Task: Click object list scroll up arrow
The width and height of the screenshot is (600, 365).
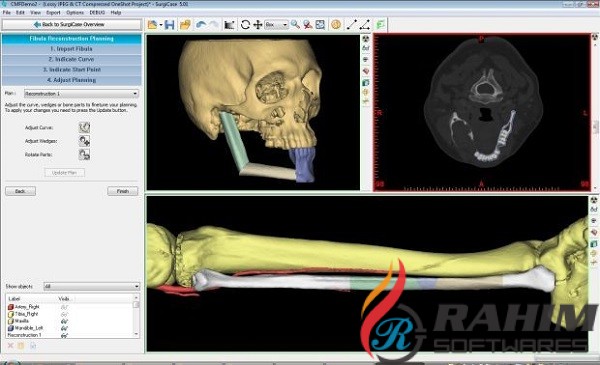Action: tap(136, 298)
